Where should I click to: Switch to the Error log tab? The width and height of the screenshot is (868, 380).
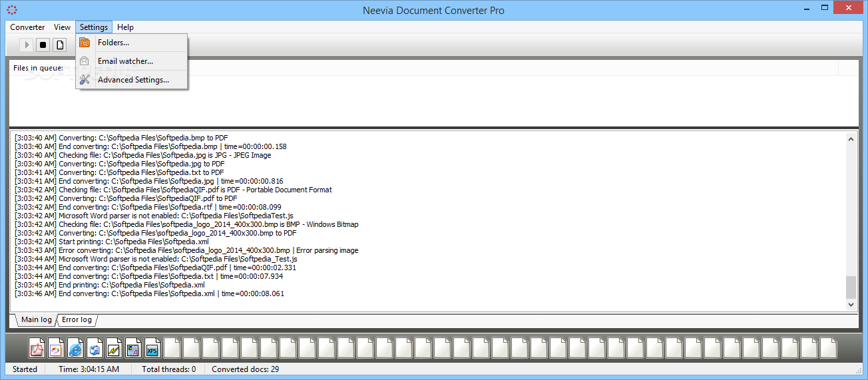tap(77, 320)
